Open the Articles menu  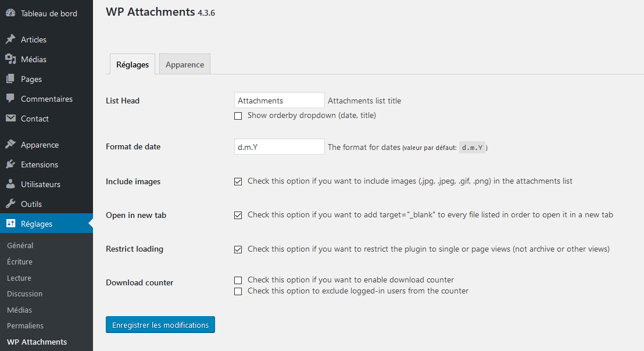[46, 40]
